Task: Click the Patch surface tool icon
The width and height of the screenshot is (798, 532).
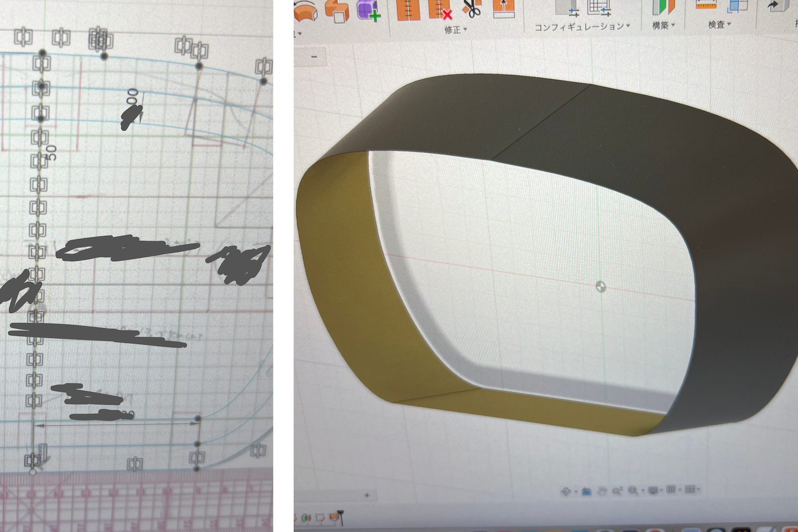Action: (x=305, y=11)
